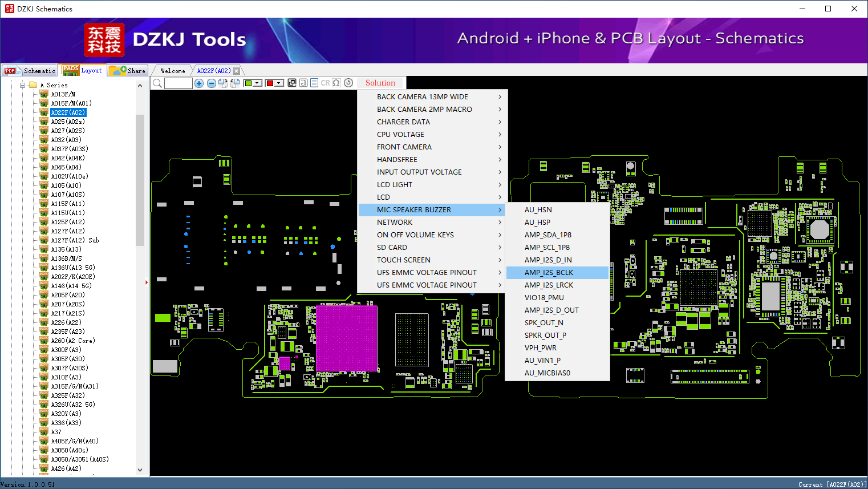Switch to the Layout tab
This screenshot has height=489, width=868.
pyautogui.click(x=83, y=70)
